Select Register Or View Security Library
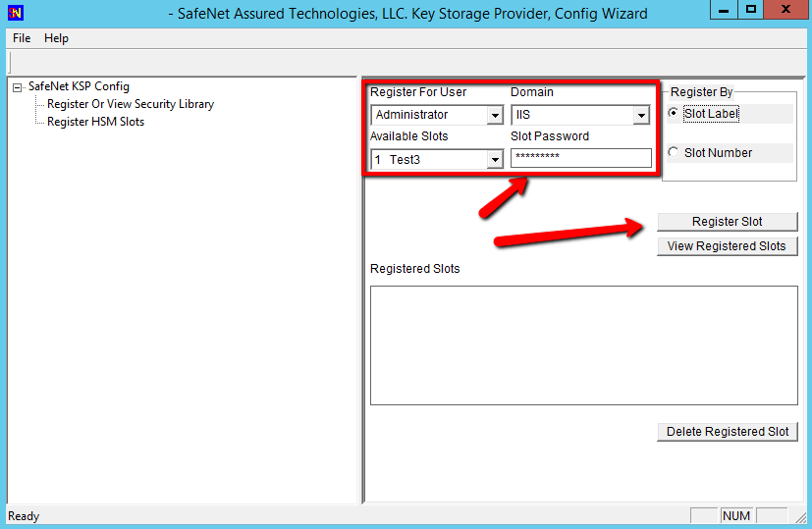This screenshot has height=529, width=812. (x=130, y=104)
